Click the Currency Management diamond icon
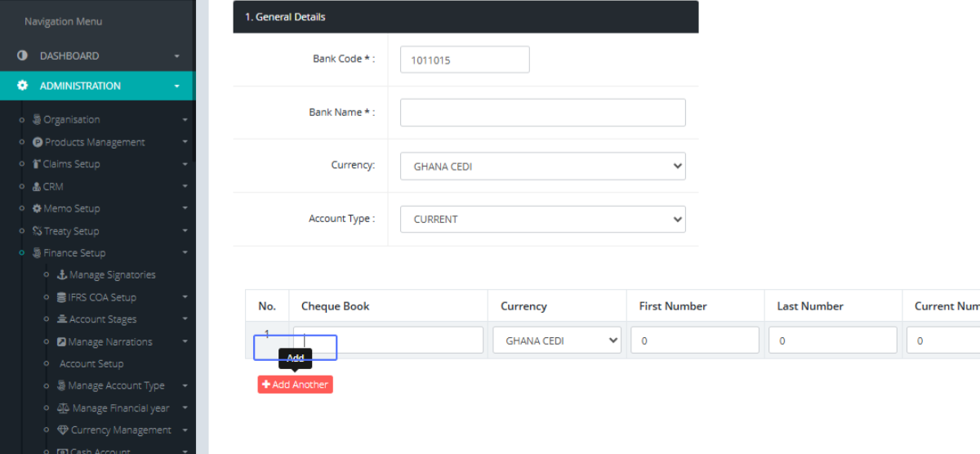The width and height of the screenshot is (980, 454). pyautogui.click(x=63, y=430)
